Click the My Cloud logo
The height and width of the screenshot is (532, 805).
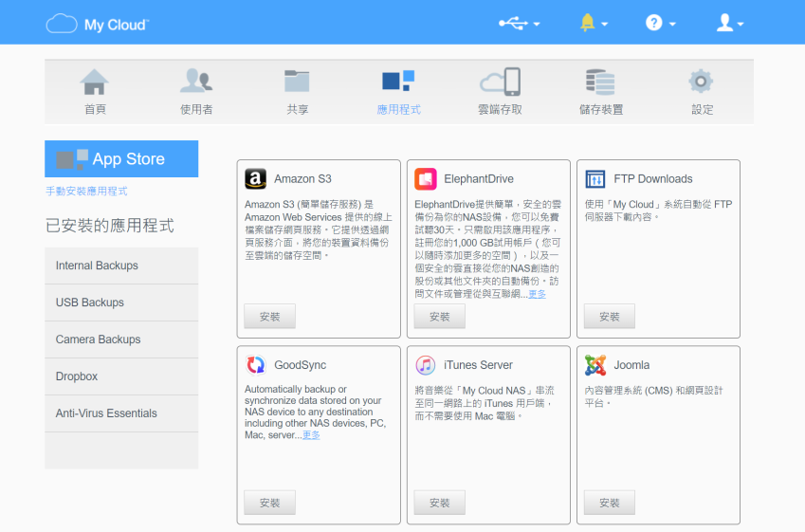point(98,24)
